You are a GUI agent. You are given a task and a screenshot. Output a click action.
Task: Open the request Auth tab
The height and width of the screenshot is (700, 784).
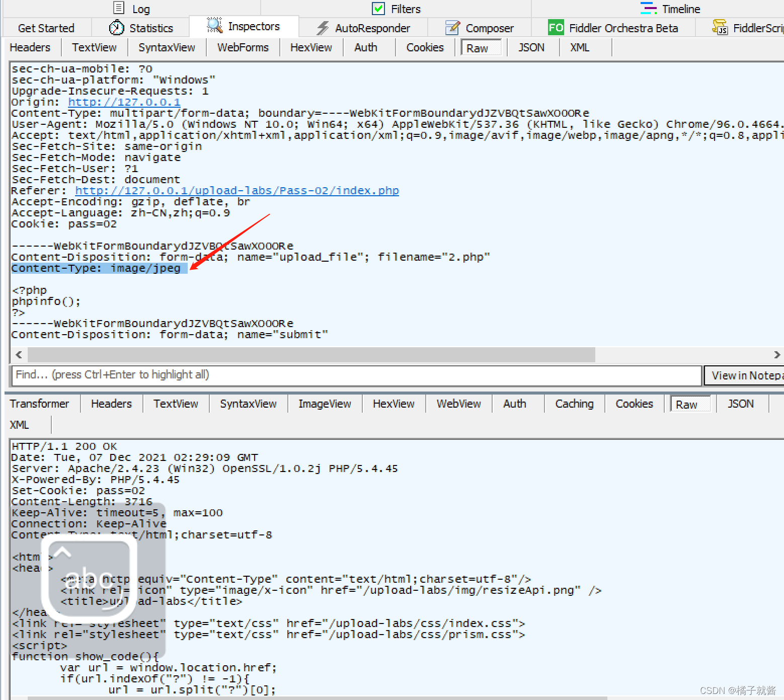coord(366,47)
